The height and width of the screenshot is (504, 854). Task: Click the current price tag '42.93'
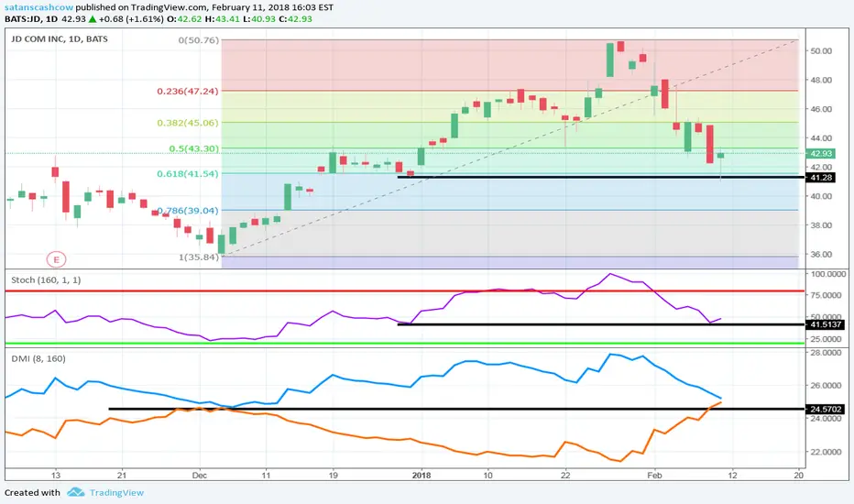pyautogui.click(x=821, y=154)
